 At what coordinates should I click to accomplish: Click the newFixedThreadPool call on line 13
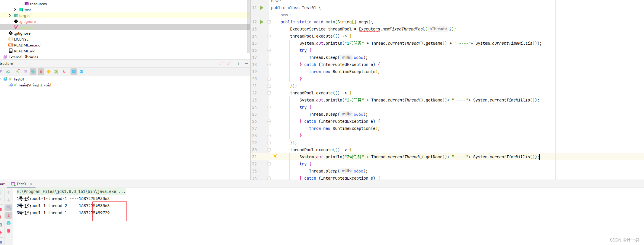(403, 29)
